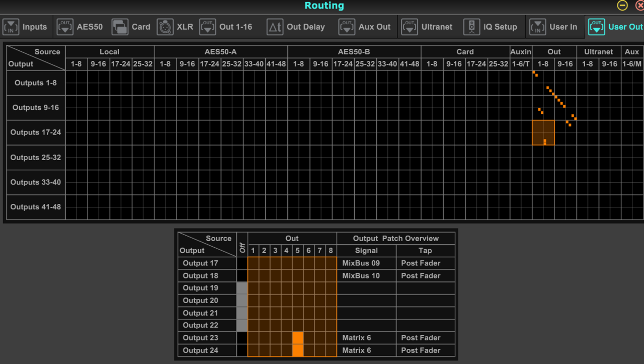The image size is (644, 364).
Task: Click the Outputs 1-8 row label
Action: [36, 83]
